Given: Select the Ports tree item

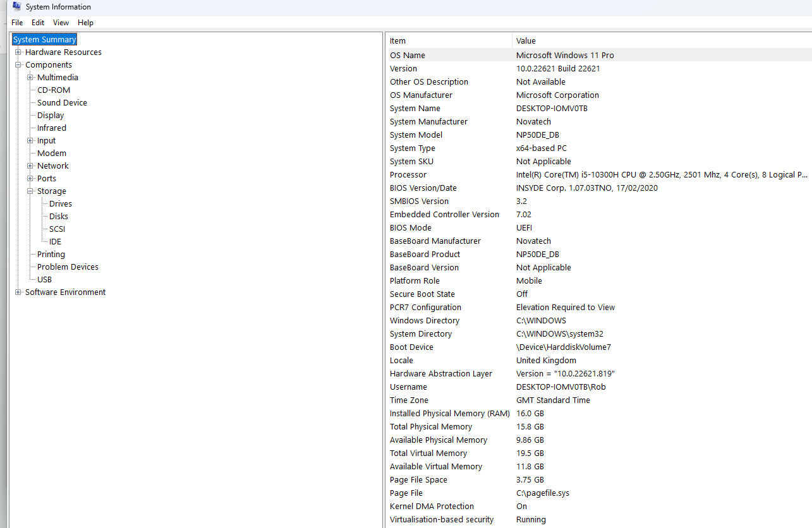Looking at the screenshot, I should pos(47,179).
